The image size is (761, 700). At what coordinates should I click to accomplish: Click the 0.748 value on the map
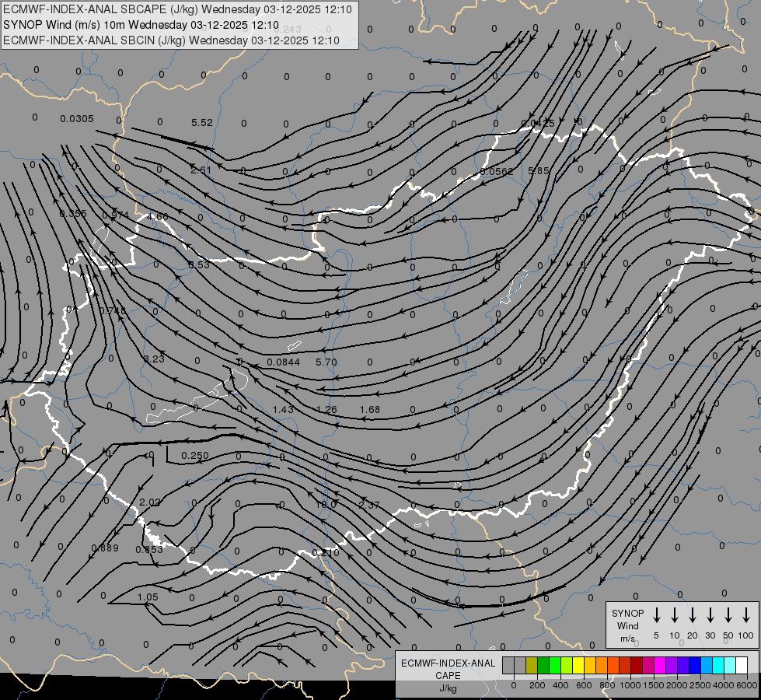112,310
